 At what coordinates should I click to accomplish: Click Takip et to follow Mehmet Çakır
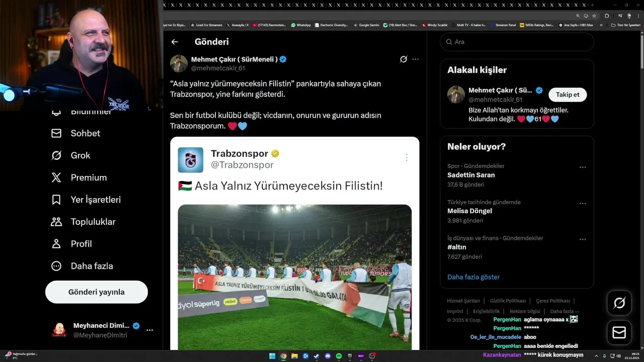568,95
